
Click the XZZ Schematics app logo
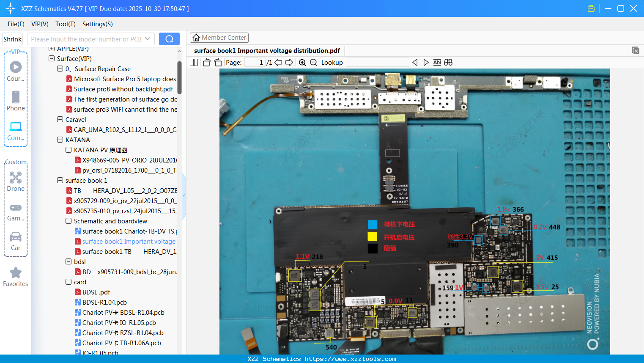tap(11, 8)
